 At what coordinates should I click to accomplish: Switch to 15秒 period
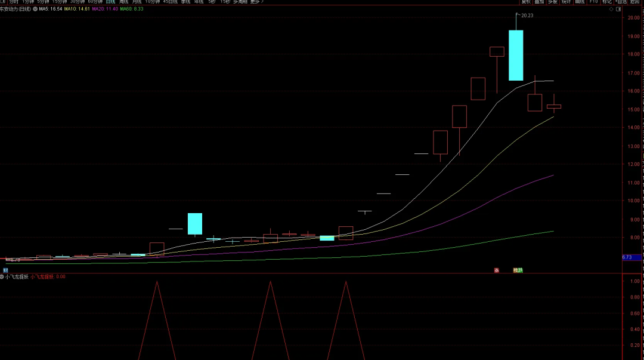click(x=225, y=2)
